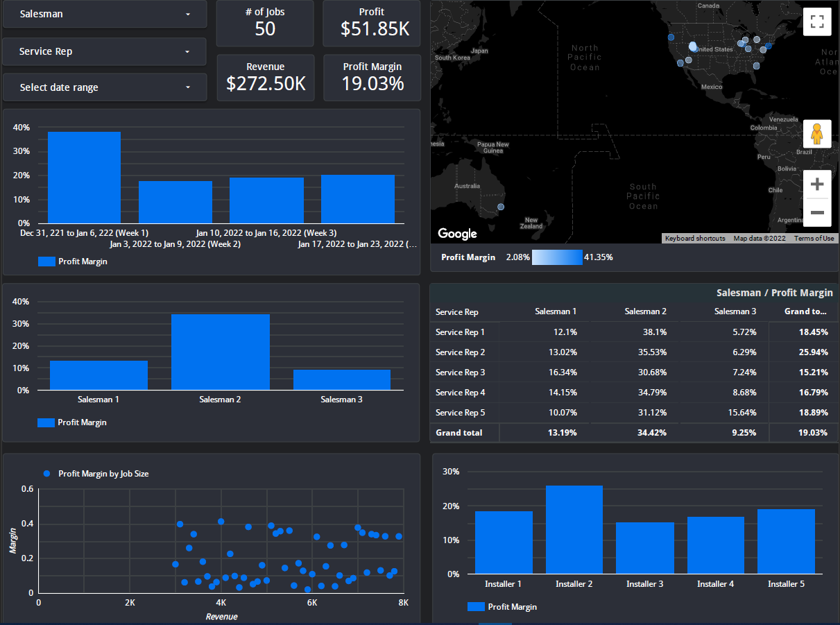Click the blue data bubble over the United States
Screen dimensions: 840x625
click(x=694, y=46)
